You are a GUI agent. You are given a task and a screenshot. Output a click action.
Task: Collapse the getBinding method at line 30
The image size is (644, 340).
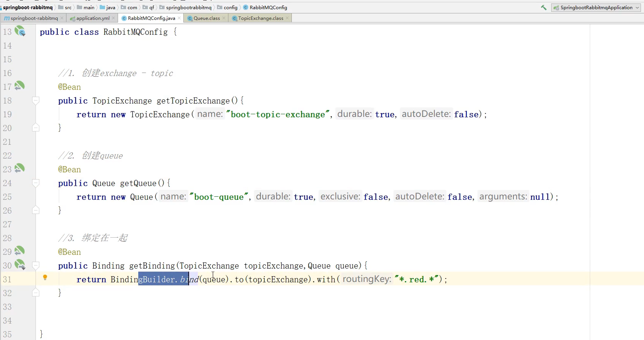tap(36, 266)
